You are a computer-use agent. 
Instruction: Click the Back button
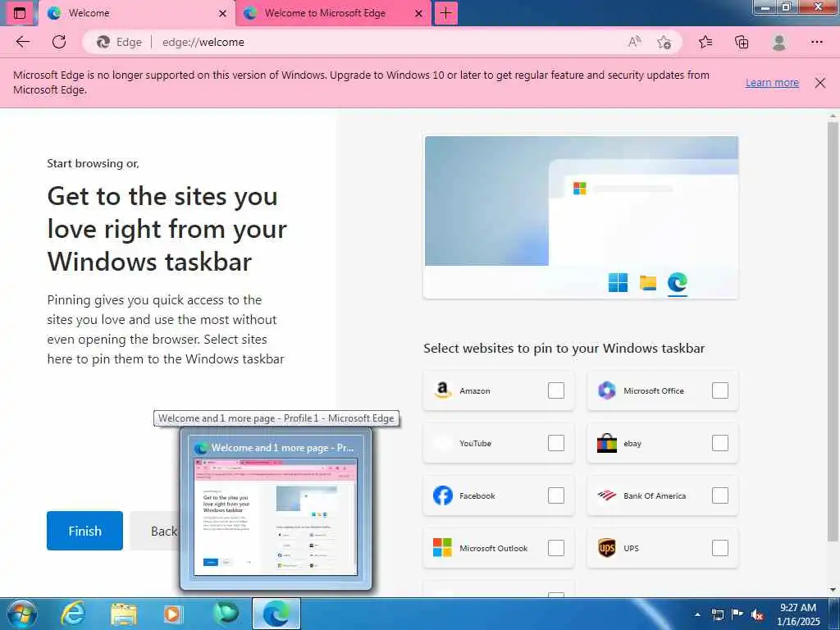[x=154, y=531]
